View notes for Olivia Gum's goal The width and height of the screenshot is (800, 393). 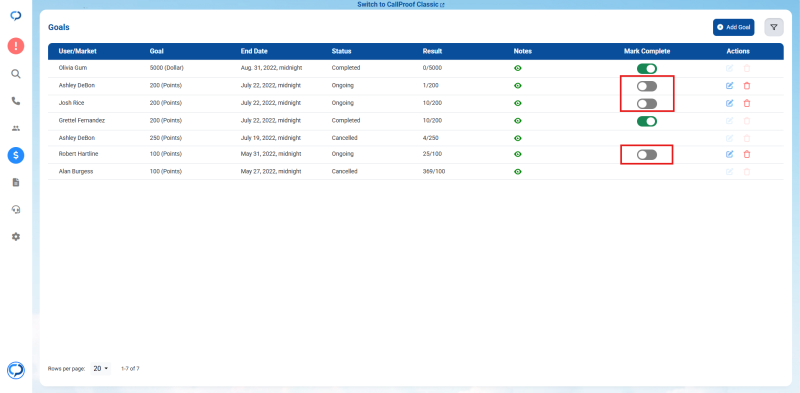[518, 68]
